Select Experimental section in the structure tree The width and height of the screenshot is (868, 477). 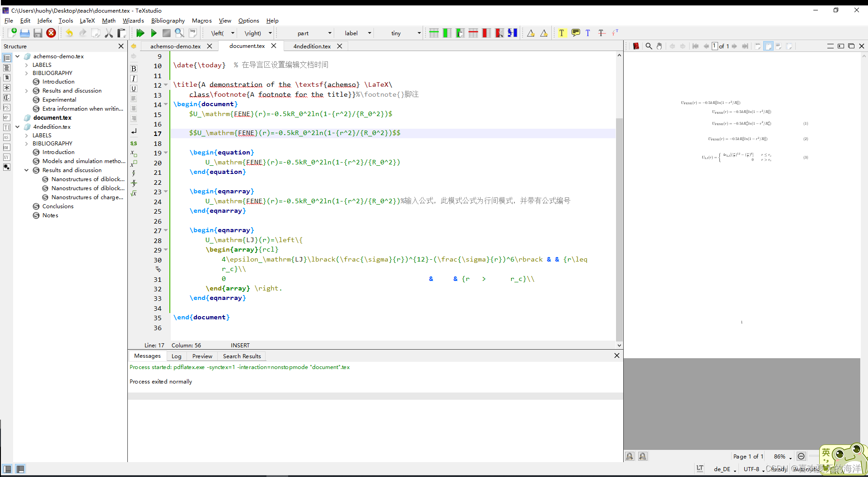(59, 100)
